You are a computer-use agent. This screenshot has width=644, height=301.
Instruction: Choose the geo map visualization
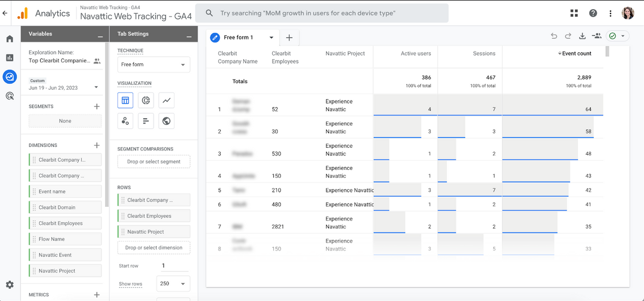(167, 121)
